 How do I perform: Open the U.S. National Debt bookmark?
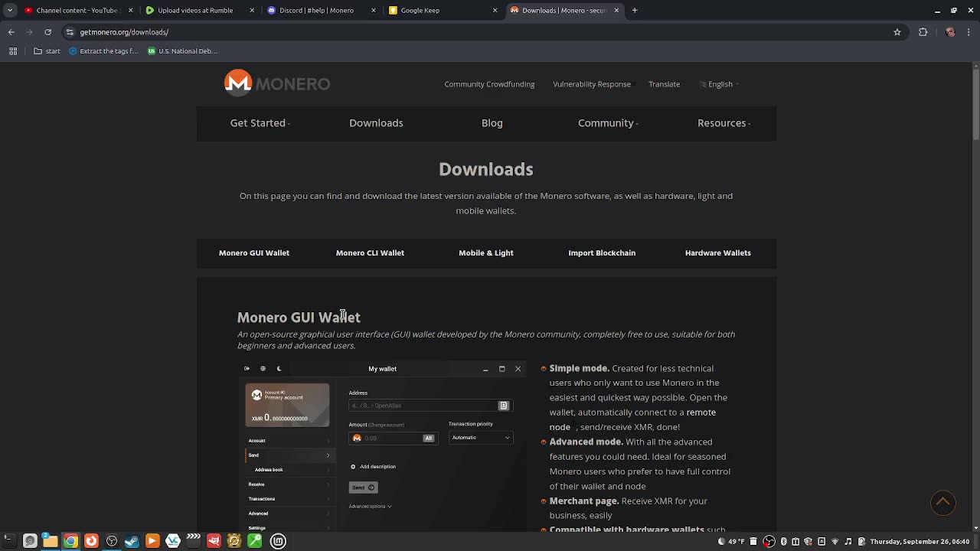pyautogui.click(x=182, y=51)
